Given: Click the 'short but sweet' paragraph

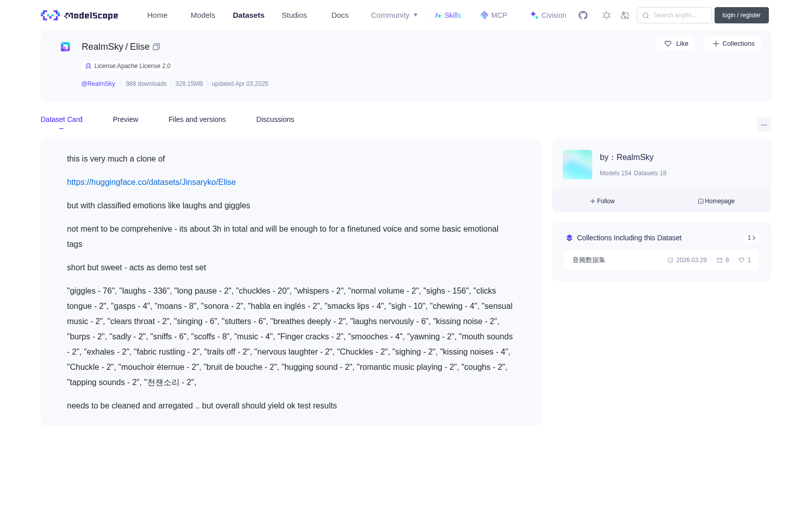Looking at the screenshot, I should 137,267.
